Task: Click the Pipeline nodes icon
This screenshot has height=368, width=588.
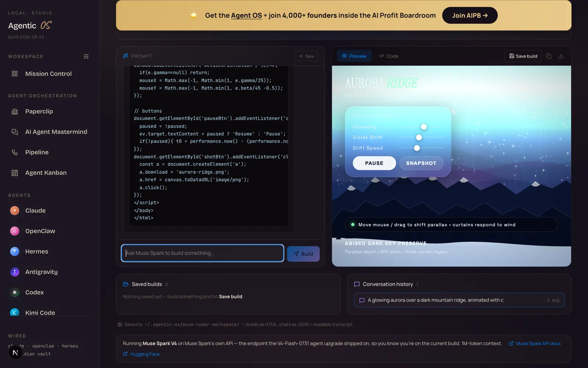Action: [15, 152]
